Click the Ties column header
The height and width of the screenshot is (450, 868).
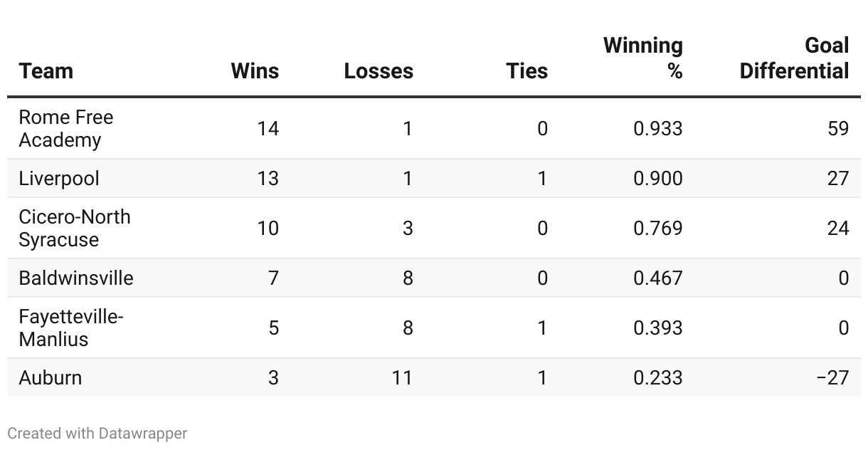pos(527,71)
